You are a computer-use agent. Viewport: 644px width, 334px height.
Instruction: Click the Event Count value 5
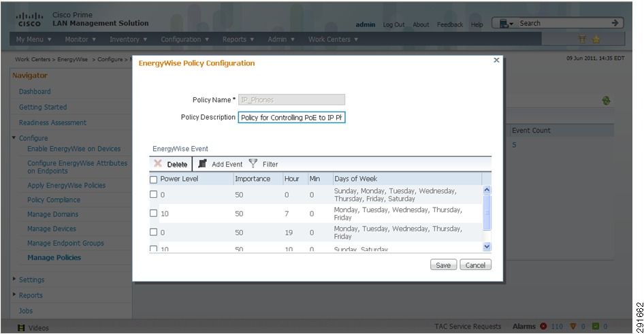(x=514, y=145)
